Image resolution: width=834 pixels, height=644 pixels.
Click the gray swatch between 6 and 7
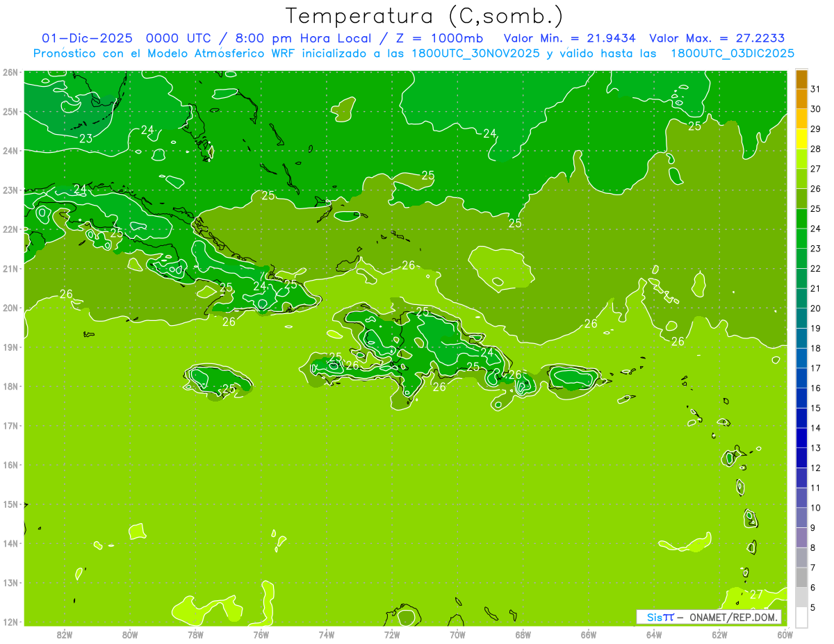801,577
